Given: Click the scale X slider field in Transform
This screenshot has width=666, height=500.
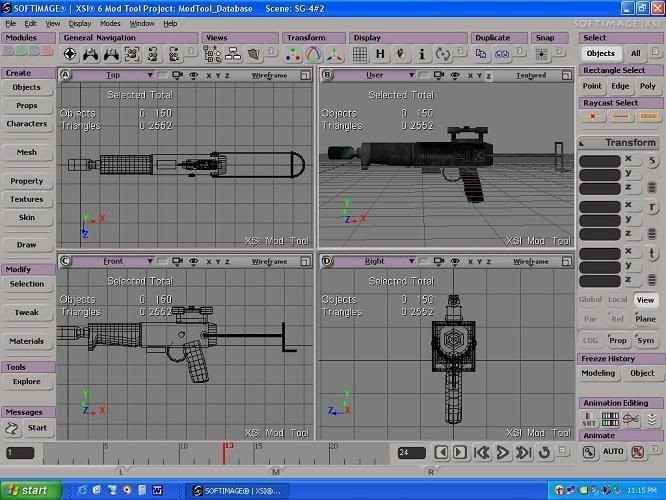Looking at the screenshot, I should click(x=600, y=161).
